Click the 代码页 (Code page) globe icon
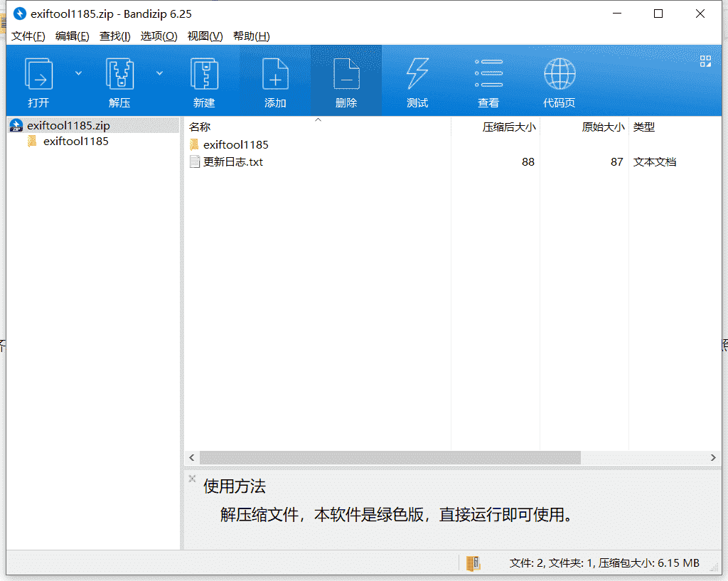This screenshot has width=728, height=581. pyautogui.click(x=560, y=73)
